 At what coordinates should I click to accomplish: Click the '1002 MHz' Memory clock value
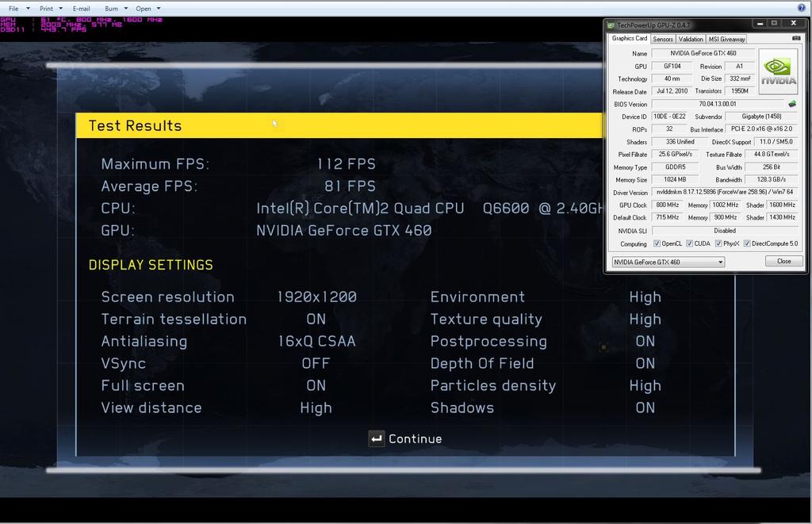(725, 205)
